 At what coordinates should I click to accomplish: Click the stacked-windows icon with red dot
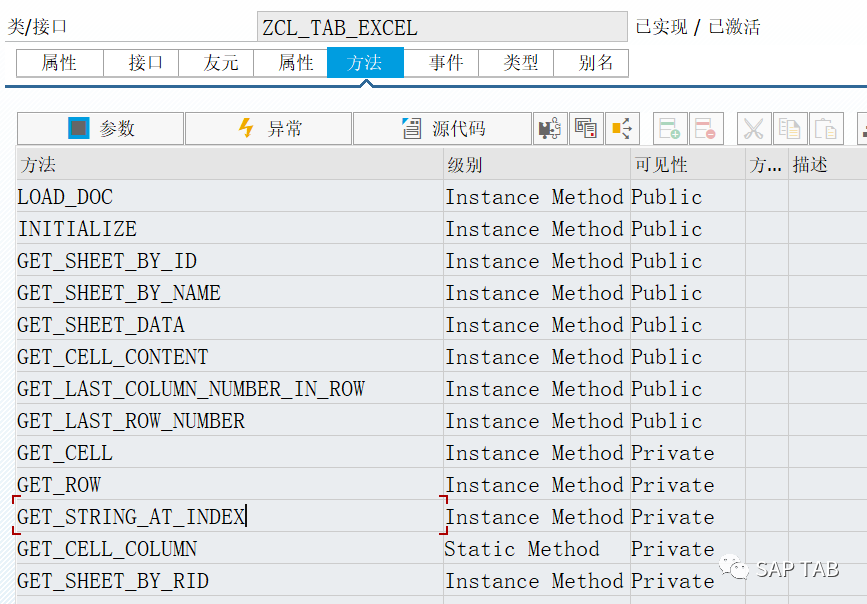(586, 129)
